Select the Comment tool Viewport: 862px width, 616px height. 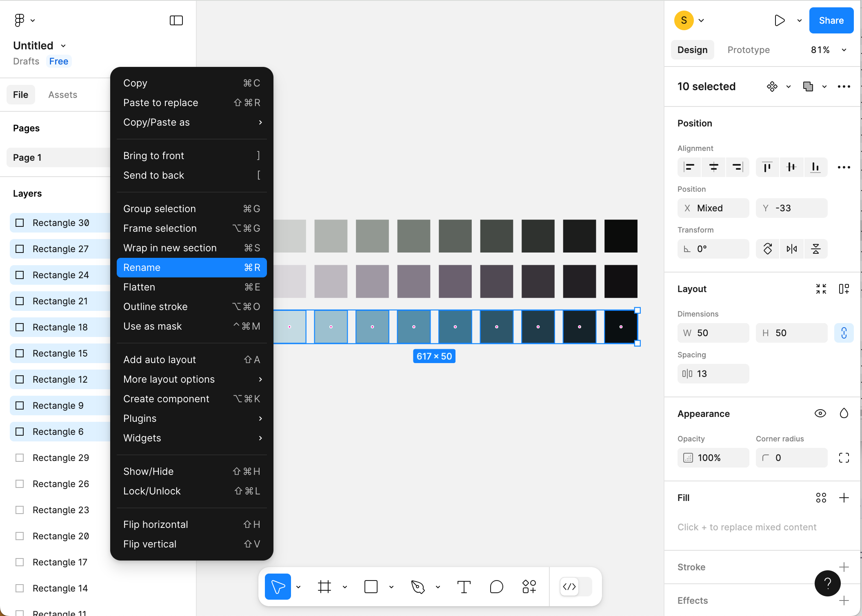496,587
